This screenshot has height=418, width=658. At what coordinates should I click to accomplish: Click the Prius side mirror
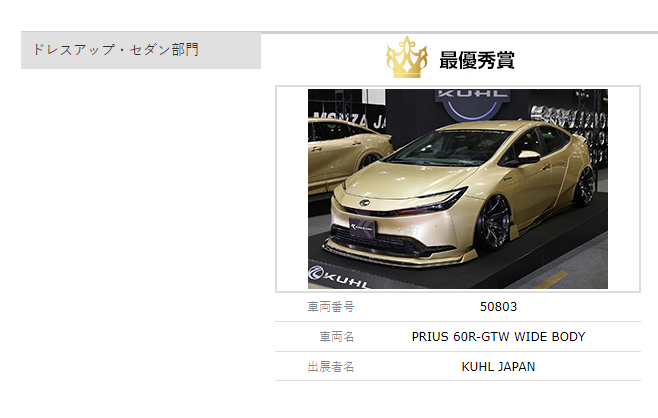(528, 157)
